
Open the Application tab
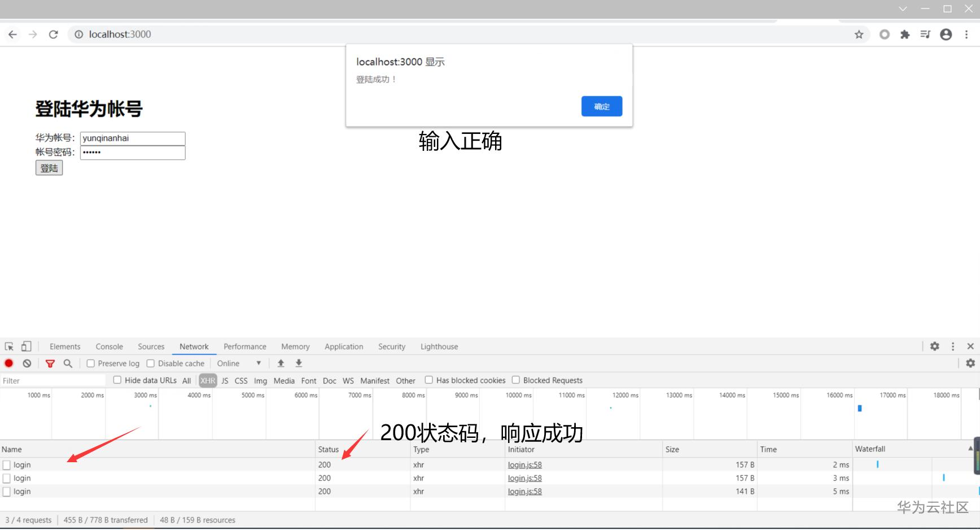click(x=344, y=346)
